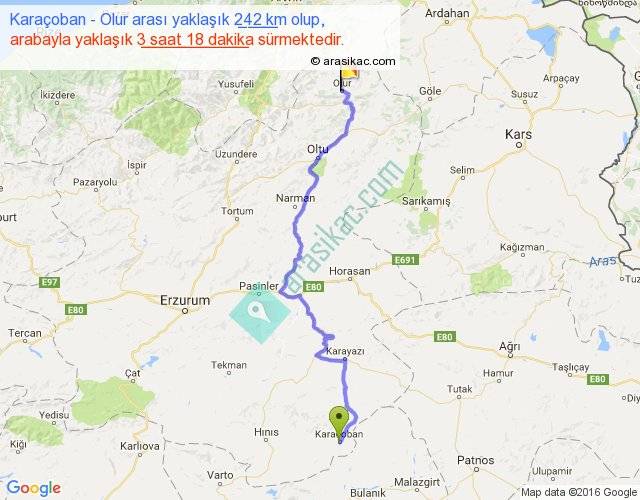The image size is (640, 500).
Task: Click the Karayazı town on the route
Action: point(345,351)
